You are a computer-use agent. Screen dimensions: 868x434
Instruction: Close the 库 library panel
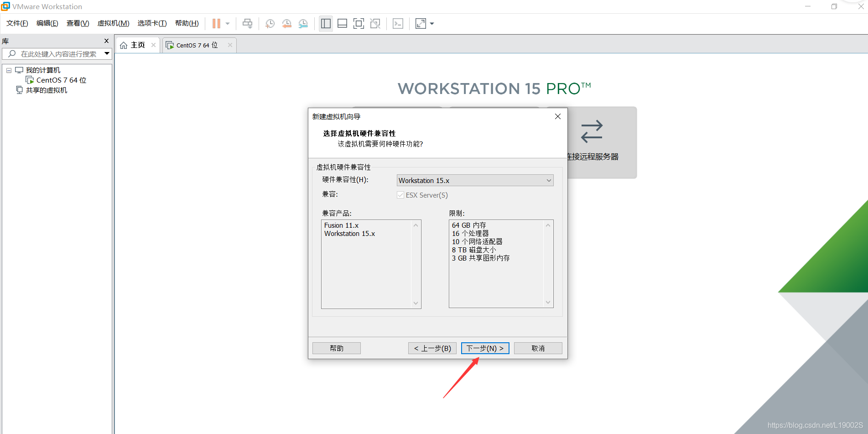coord(106,41)
